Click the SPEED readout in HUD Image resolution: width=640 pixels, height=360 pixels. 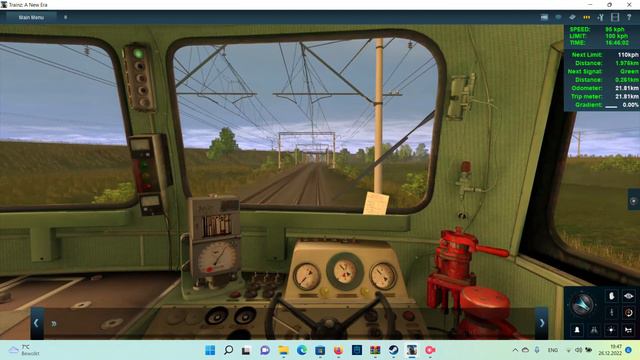(x=597, y=29)
